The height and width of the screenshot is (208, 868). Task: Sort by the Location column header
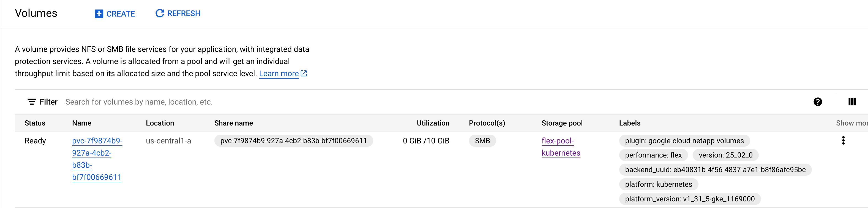(x=160, y=123)
